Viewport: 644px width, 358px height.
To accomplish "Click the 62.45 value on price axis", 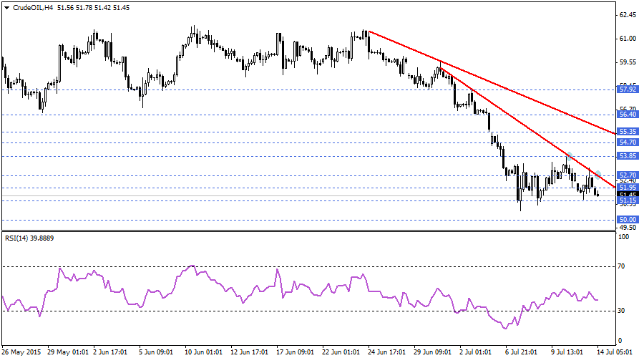I will (628, 15).
